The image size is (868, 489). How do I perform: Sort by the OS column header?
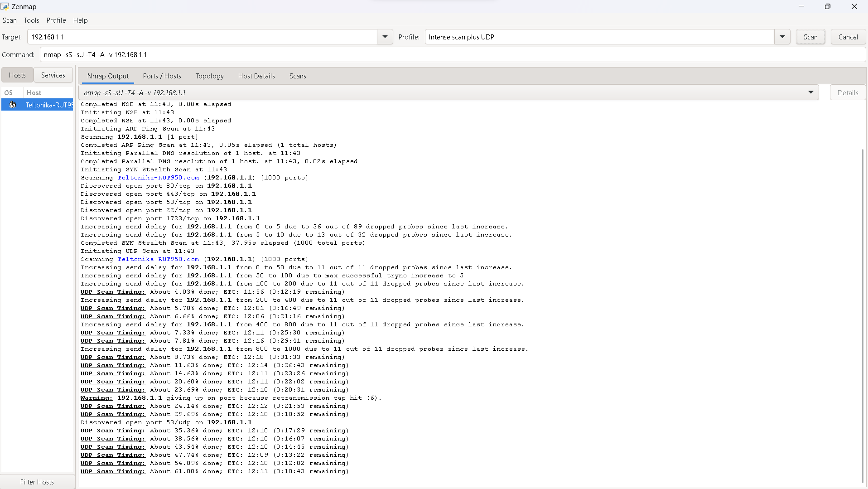coord(12,92)
